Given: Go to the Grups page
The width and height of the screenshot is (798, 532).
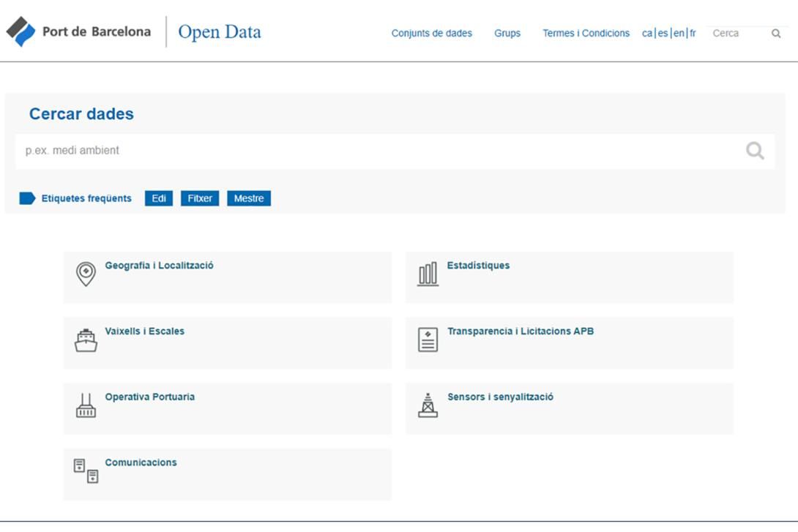Looking at the screenshot, I should tap(507, 33).
